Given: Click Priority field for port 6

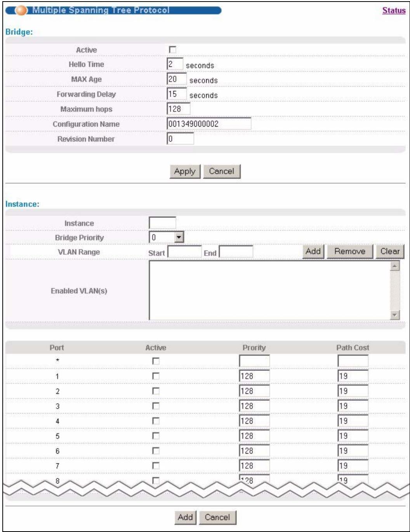Looking at the screenshot, I should (254, 450).
